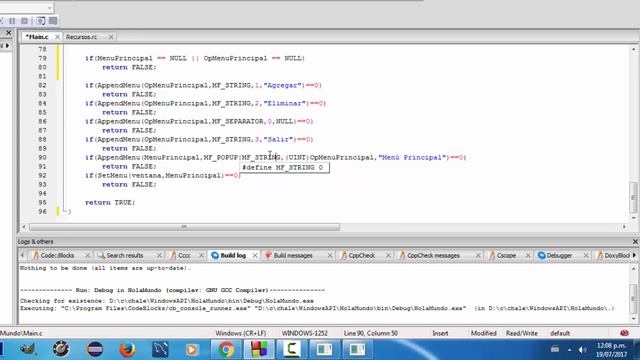Image resolution: width=640 pixels, height=360 pixels.
Task: Click the stop debugger icon
Action: [x=24, y=21]
